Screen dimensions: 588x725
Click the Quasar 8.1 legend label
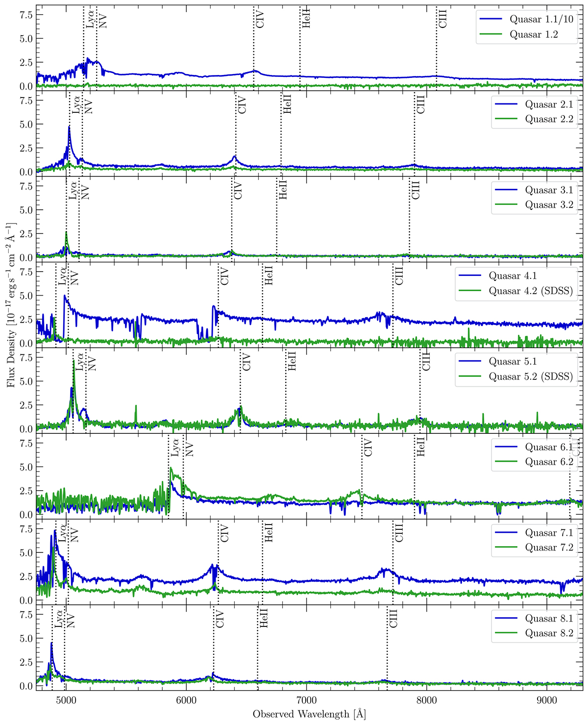(549, 619)
